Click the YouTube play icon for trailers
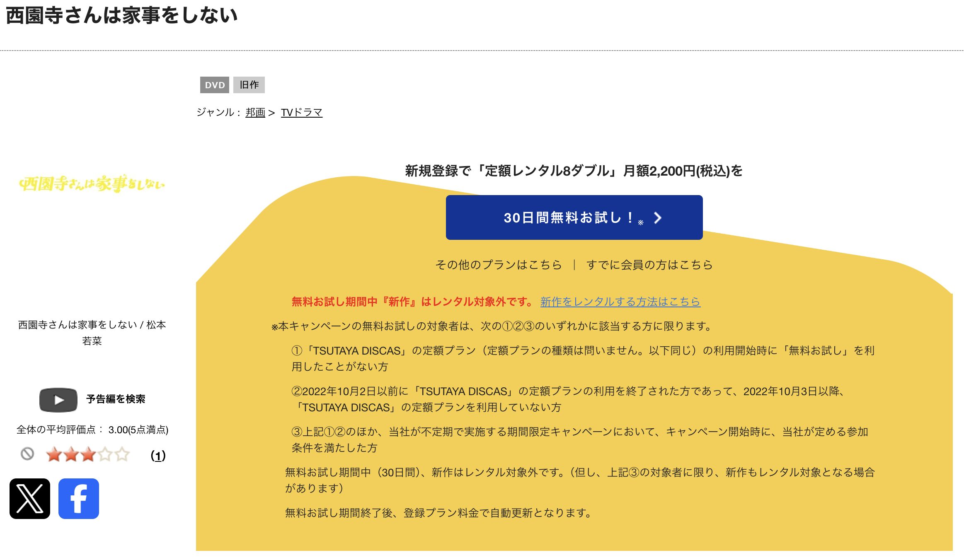 (58, 400)
